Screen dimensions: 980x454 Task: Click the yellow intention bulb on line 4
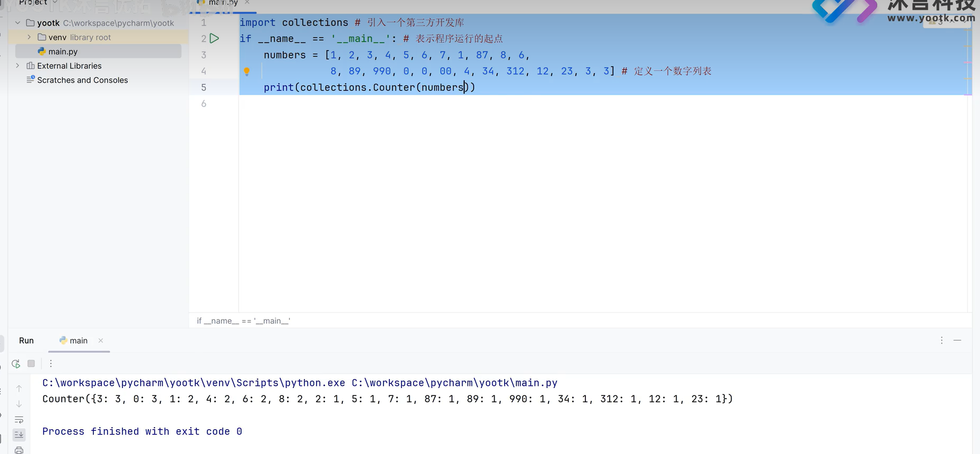(246, 71)
